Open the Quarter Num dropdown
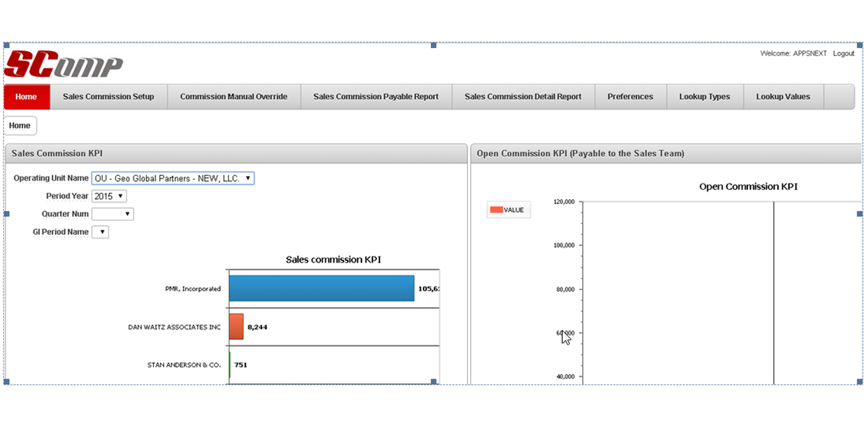Viewport: 868px width, 434px height. 112,214
